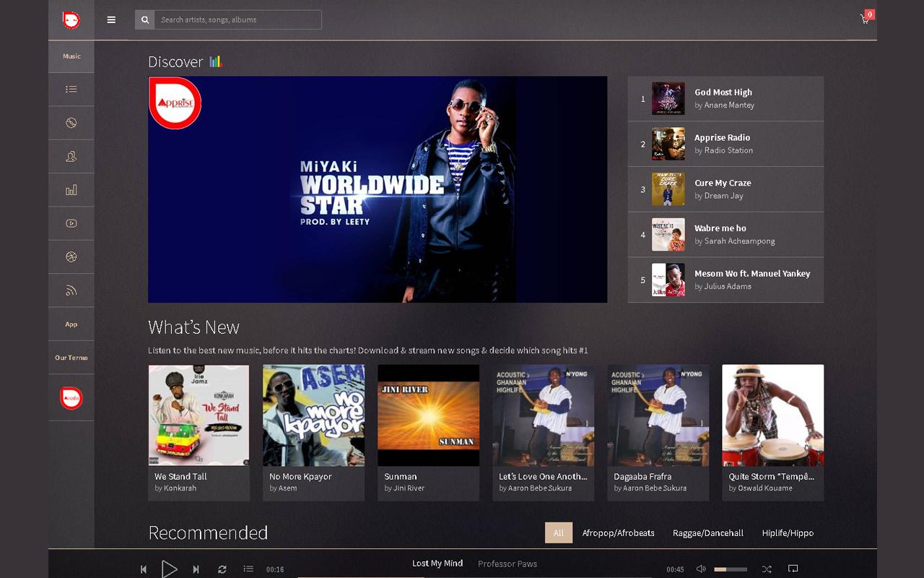Skip to previous track
This screenshot has width=924, height=578.
[x=144, y=569]
